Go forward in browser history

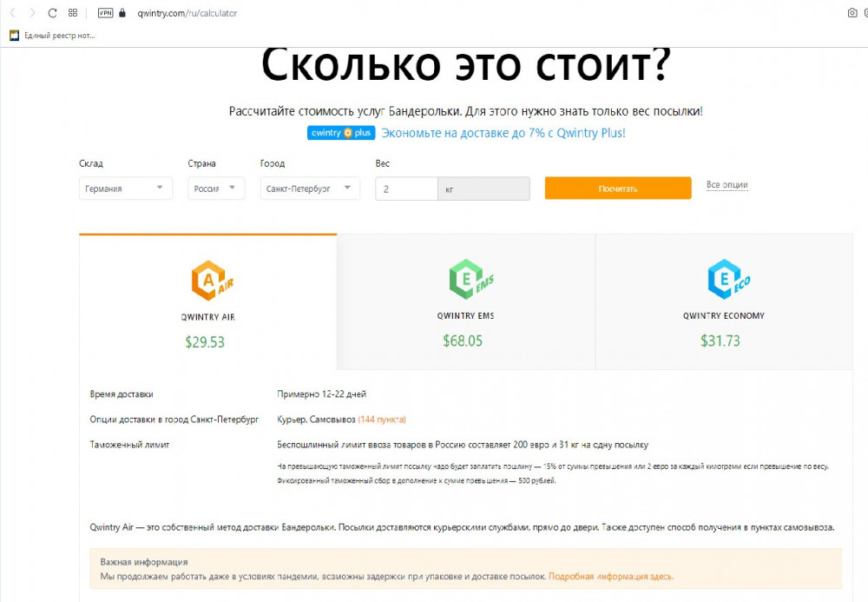pos(32,13)
